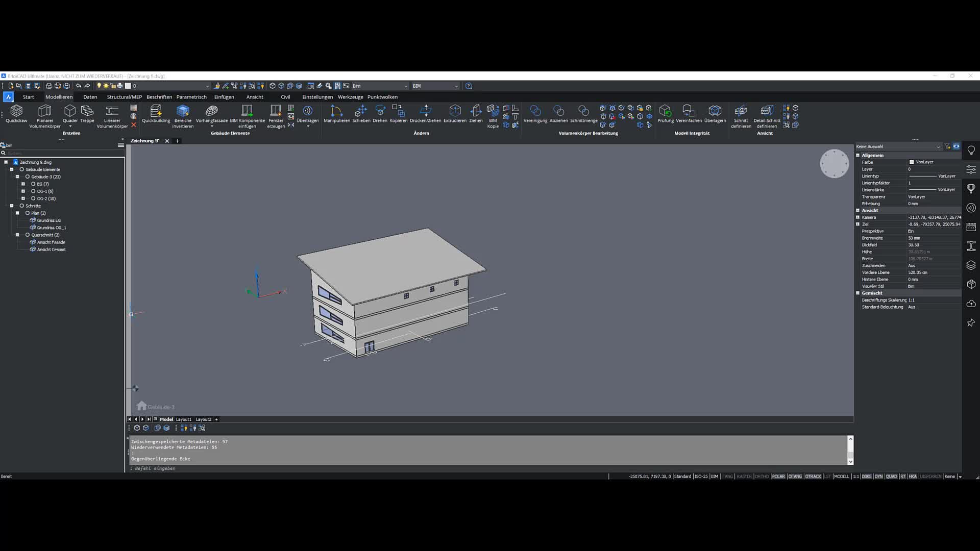Choose the Manipulieren tool
Viewport: 980px width, 551px height.
click(337, 114)
